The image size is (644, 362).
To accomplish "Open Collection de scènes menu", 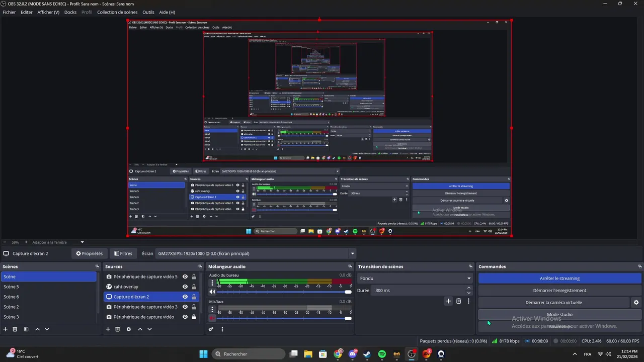I will pos(117,12).
